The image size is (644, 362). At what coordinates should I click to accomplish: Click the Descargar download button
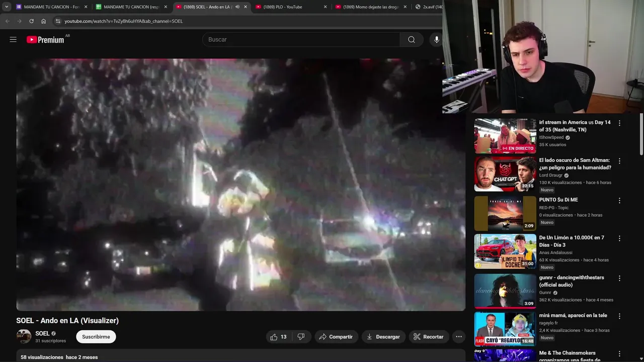383,337
